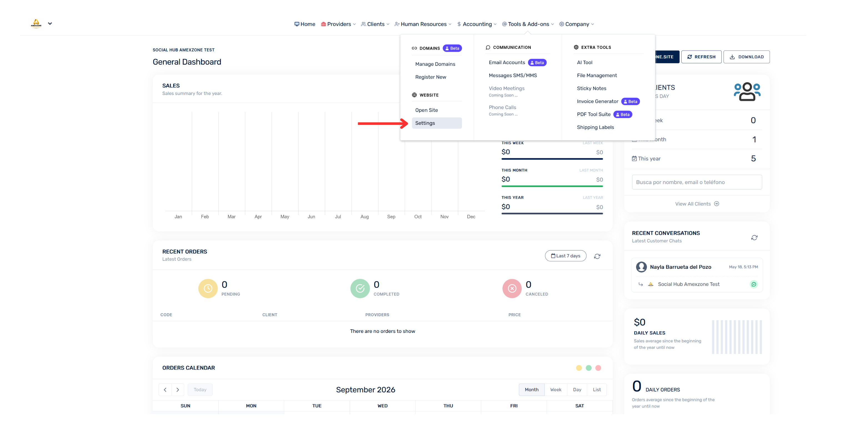Click the Pending orders clock icon
868x434 pixels.
point(208,289)
